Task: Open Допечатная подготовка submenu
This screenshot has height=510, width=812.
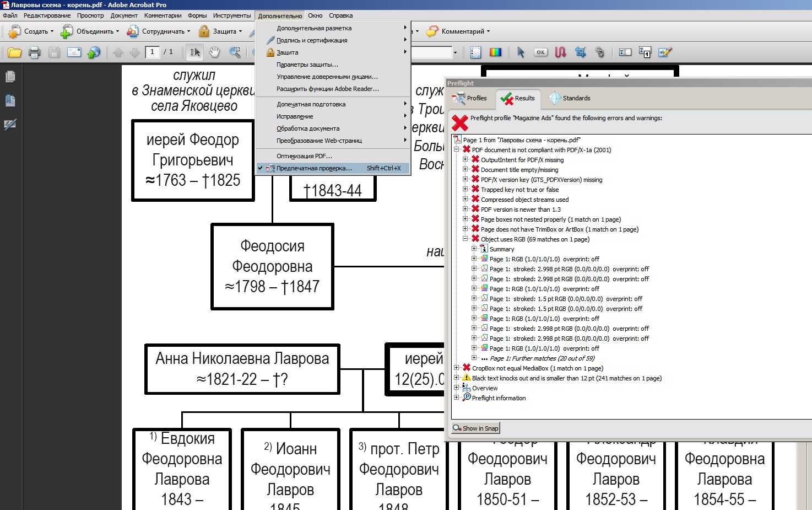Action: click(333, 104)
